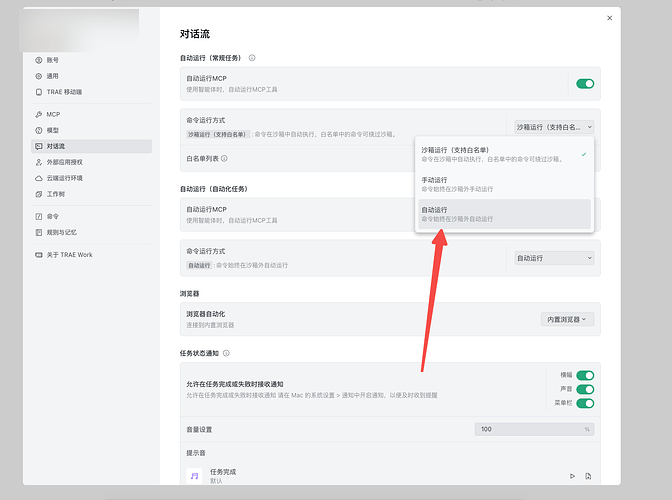Open the 云端运行环境 cloud icon
The height and width of the screenshot is (500, 672).
(x=39, y=178)
